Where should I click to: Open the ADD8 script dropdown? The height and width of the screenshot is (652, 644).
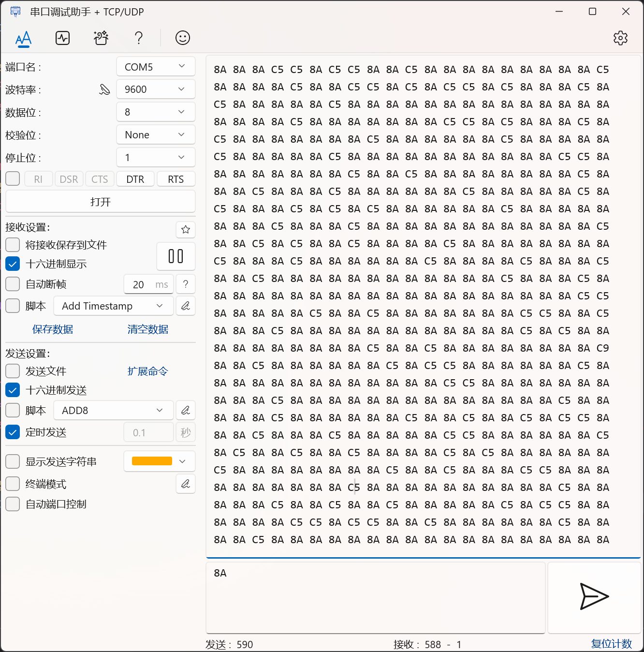tap(113, 410)
